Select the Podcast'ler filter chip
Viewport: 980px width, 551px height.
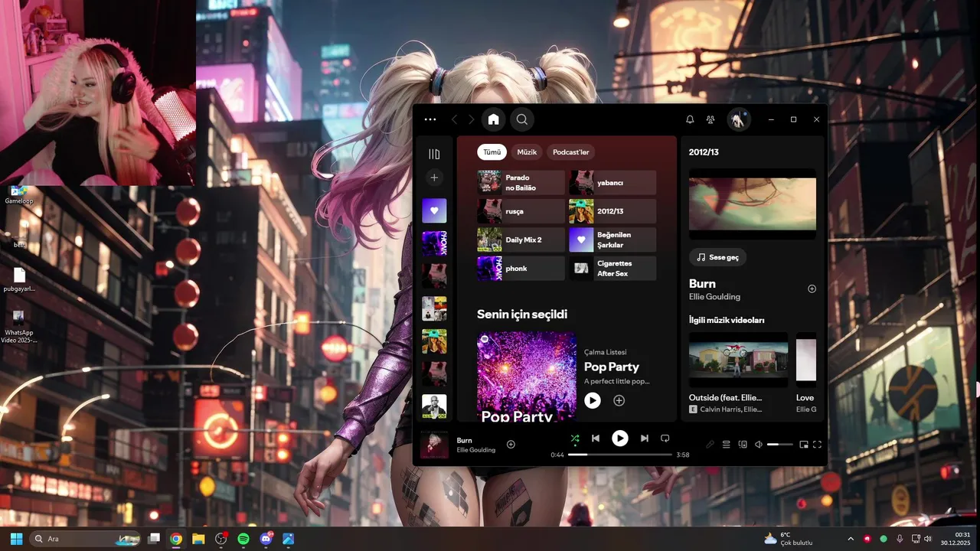pos(570,152)
